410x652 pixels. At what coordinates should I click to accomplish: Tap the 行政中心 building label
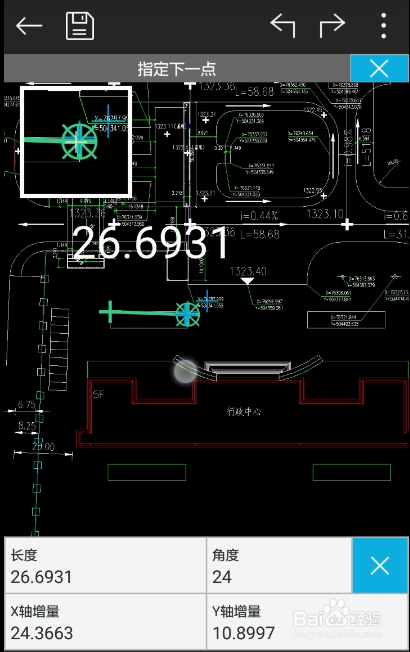pyautogui.click(x=244, y=412)
